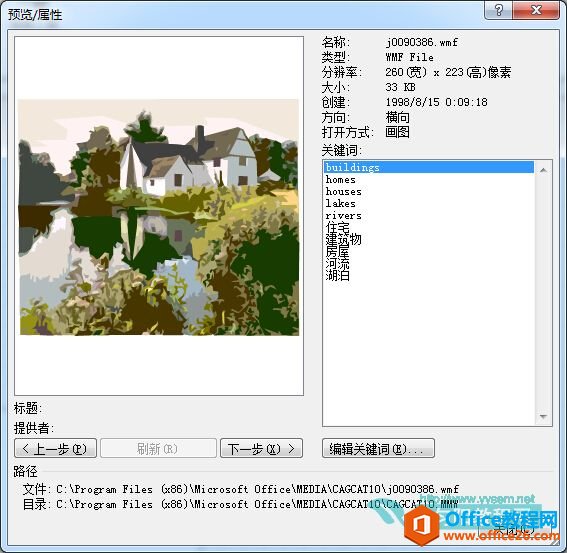Close the 预览/属性 dialog window
567x553 pixels.
coord(536,10)
